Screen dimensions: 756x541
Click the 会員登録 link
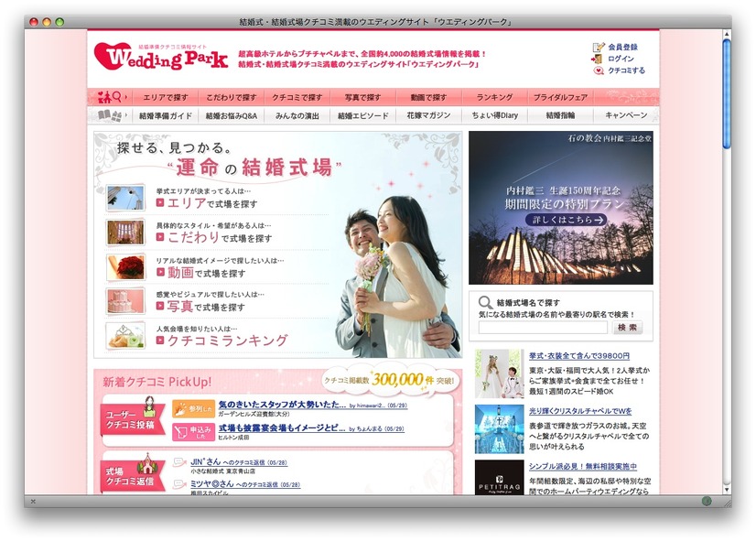tap(622, 48)
